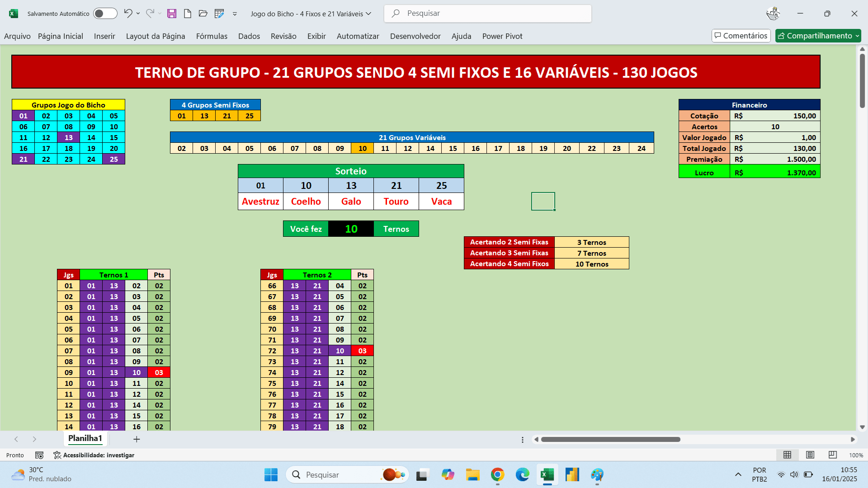Click the Comentários button
The image size is (868, 488).
coord(741,36)
